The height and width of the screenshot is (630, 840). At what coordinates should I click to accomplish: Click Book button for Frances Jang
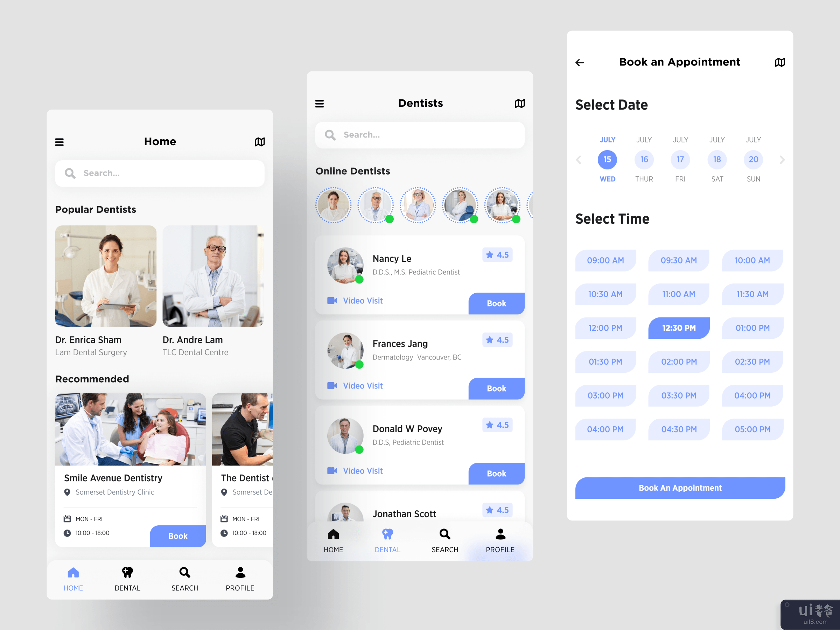pyautogui.click(x=496, y=389)
